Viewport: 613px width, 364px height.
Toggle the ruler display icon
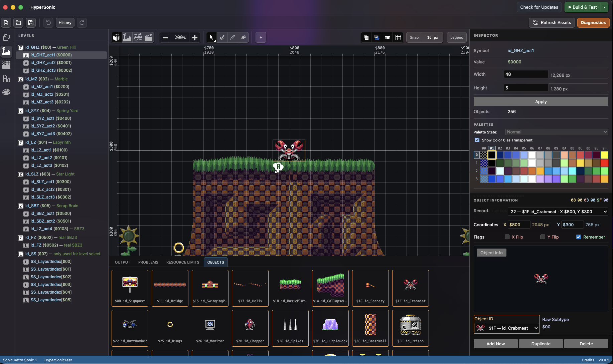click(x=388, y=37)
